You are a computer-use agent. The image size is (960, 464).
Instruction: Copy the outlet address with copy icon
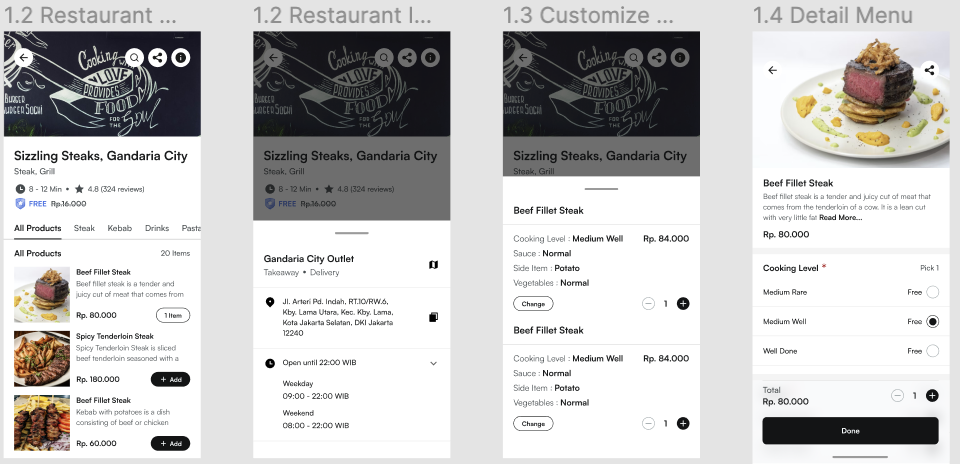pos(433,317)
